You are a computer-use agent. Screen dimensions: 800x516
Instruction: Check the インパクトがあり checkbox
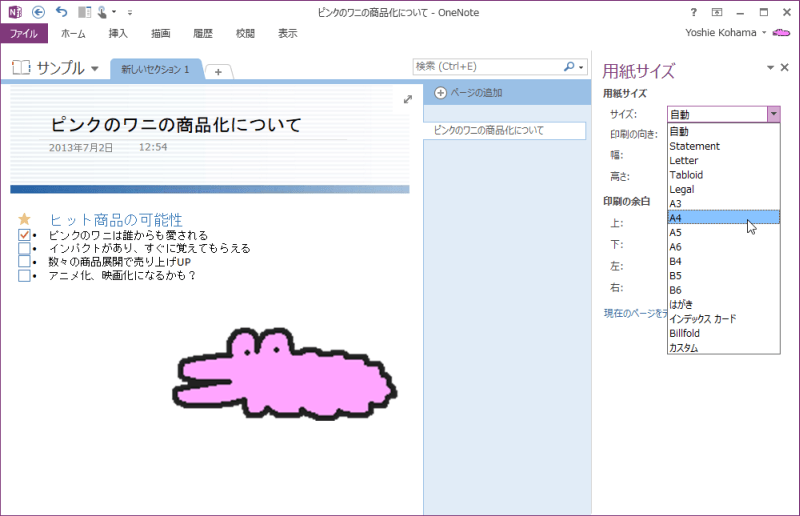pyautogui.click(x=24, y=249)
